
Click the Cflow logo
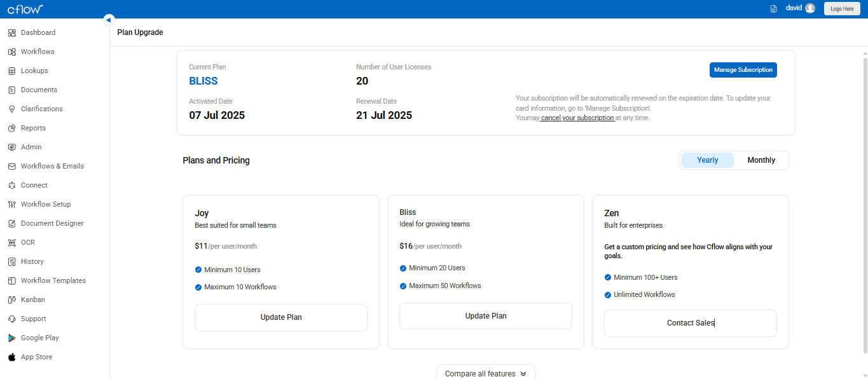pos(25,9)
